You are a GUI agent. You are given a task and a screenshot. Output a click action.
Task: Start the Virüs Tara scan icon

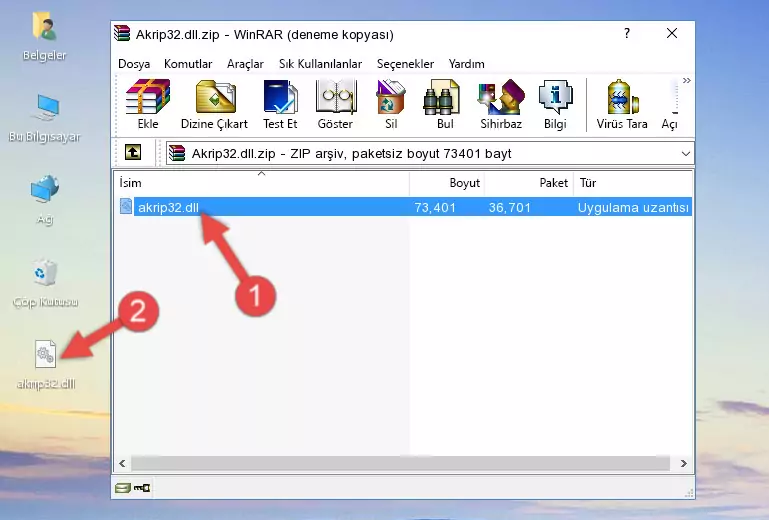tap(622, 104)
